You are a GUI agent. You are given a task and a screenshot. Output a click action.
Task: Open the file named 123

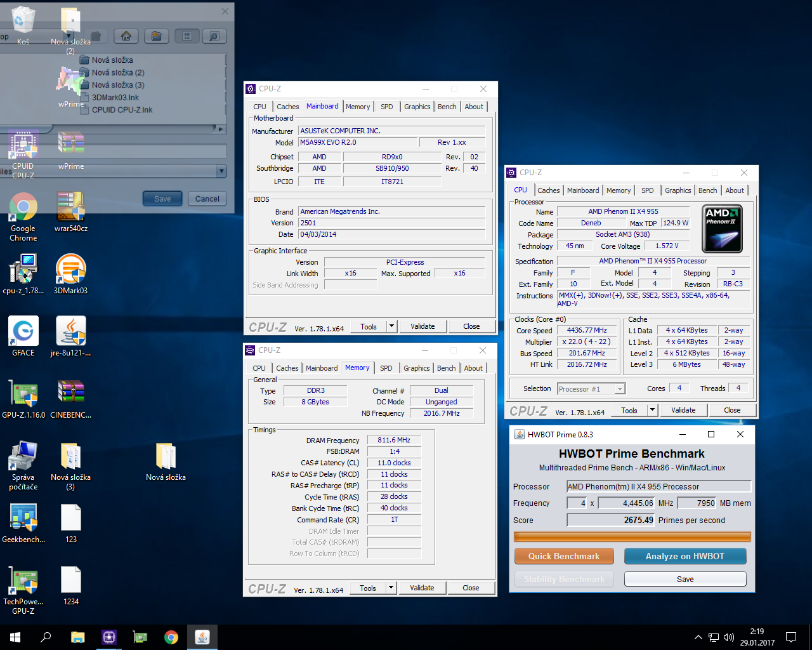70,523
